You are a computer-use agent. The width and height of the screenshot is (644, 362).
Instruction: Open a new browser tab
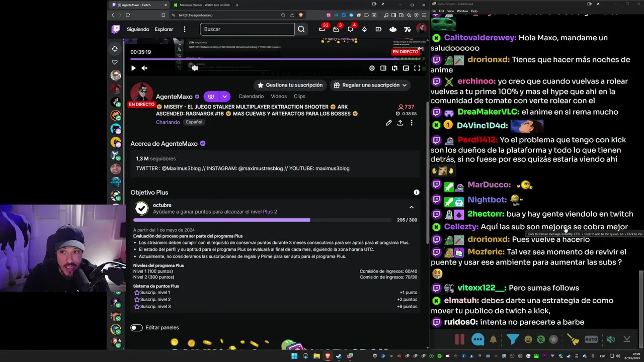(237, 5)
